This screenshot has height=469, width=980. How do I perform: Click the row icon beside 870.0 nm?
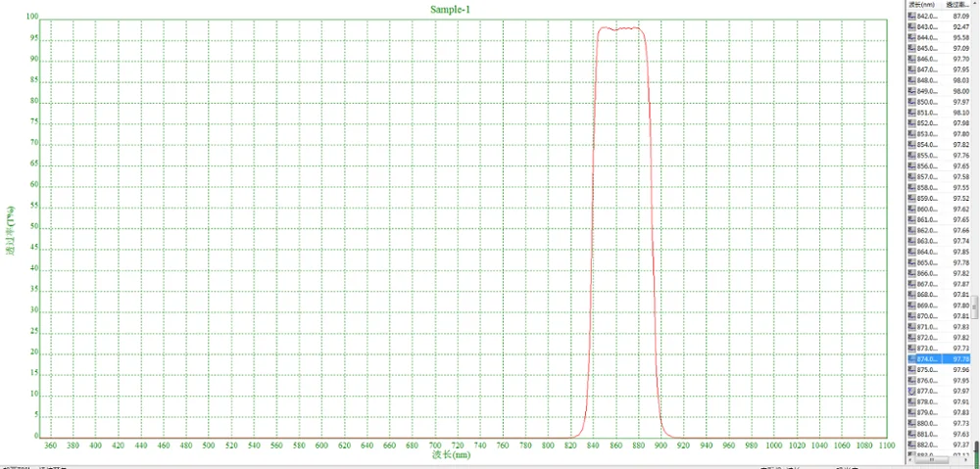click(x=911, y=316)
